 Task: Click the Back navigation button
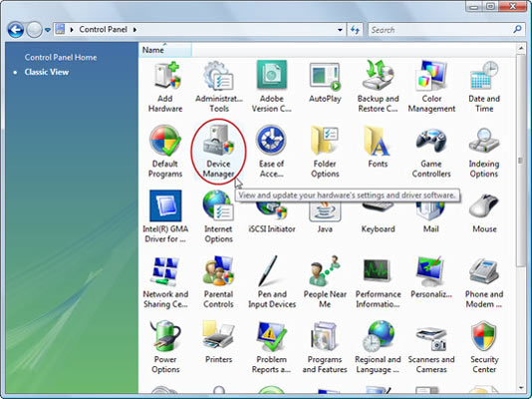pyautogui.click(x=16, y=30)
